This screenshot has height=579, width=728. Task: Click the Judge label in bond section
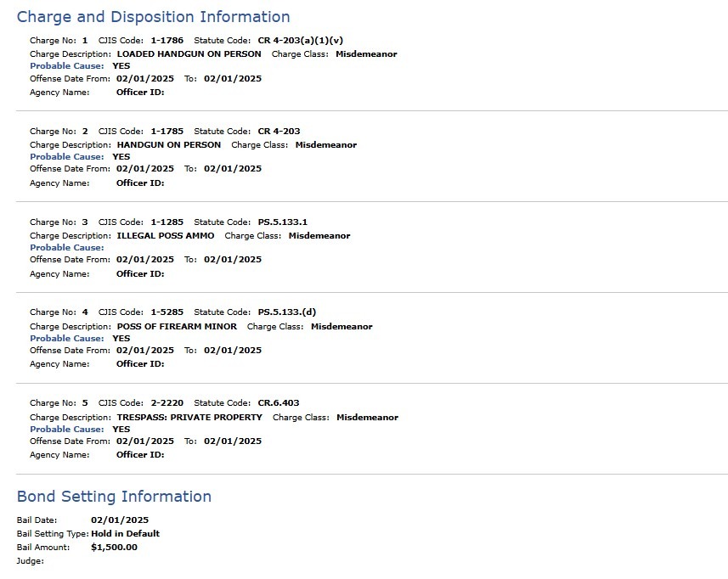31,561
